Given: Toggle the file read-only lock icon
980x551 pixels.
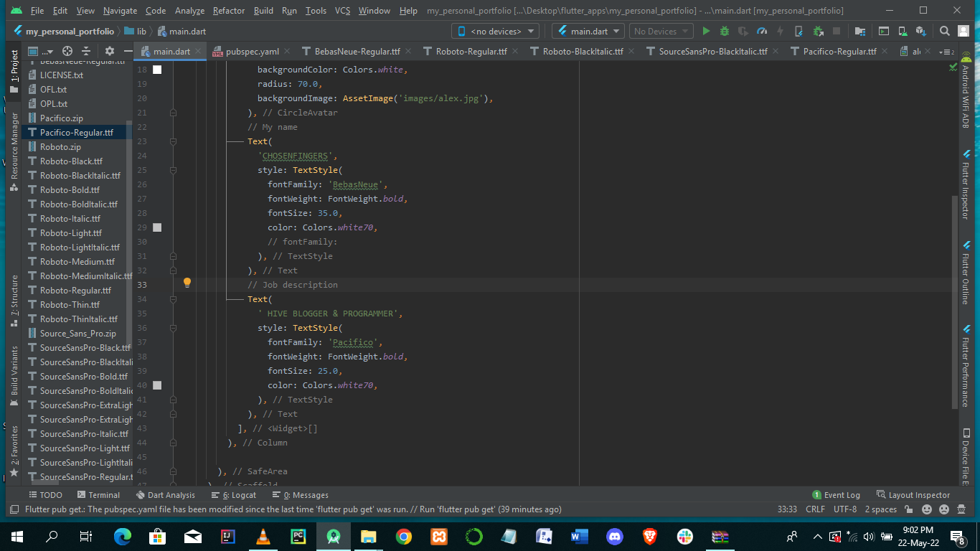Looking at the screenshot, I should tap(908, 509).
